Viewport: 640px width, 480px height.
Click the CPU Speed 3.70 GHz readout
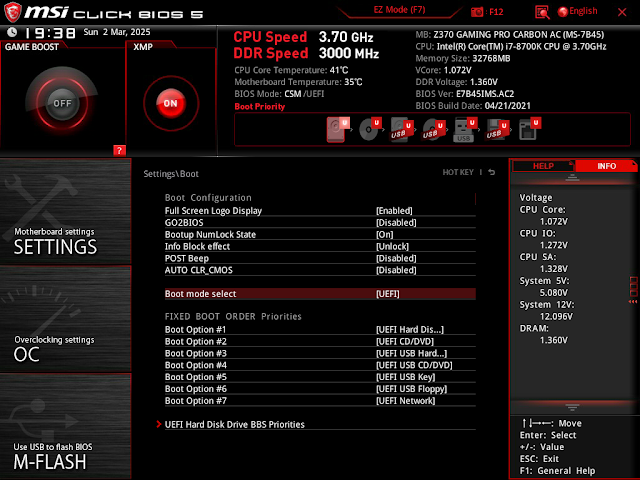pyautogui.click(x=303, y=37)
